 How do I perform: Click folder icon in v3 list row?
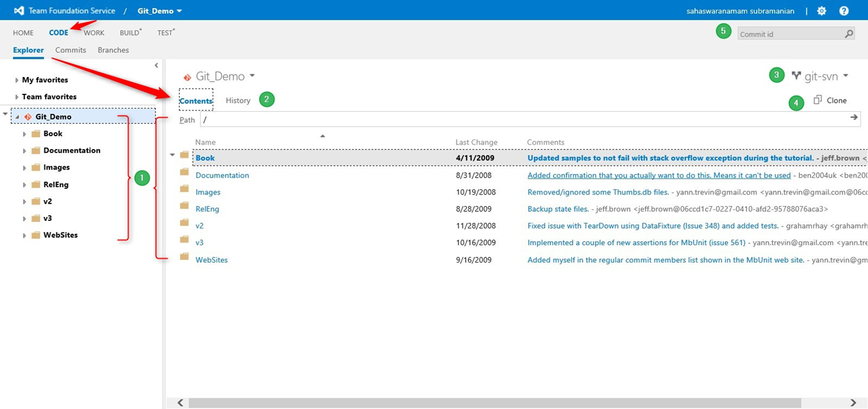pyautogui.click(x=184, y=239)
